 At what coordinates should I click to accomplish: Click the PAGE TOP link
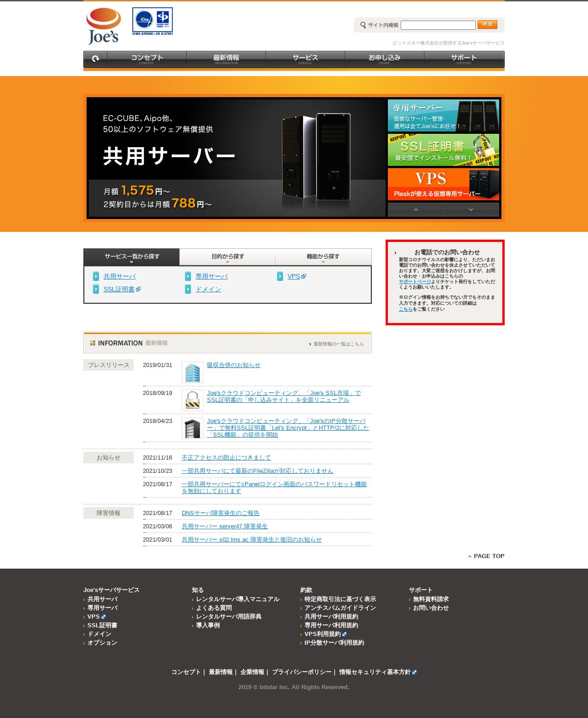click(x=486, y=556)
